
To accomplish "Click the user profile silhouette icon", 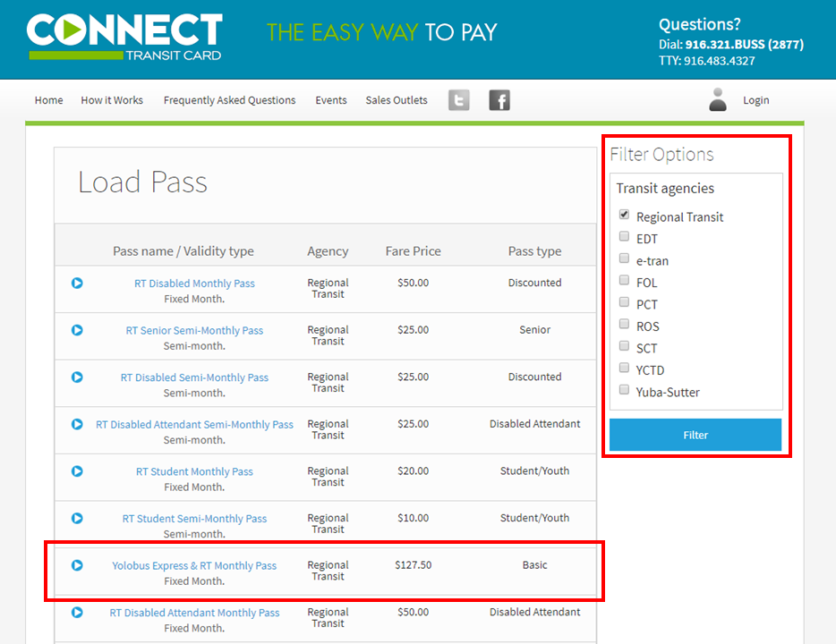I will click(x=718, y=99).
